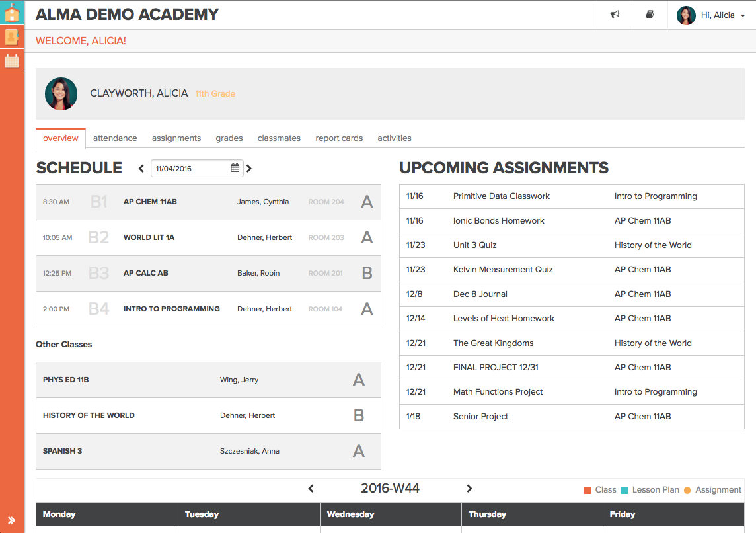The height and width of the screenshot is (533, 756).
Task: Expand the sidebar with double-chevron icon
Action: (12, 520)
